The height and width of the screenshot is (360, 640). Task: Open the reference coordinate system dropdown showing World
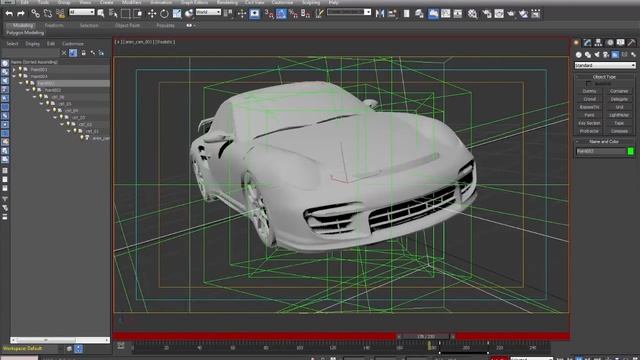click(208, 12)
